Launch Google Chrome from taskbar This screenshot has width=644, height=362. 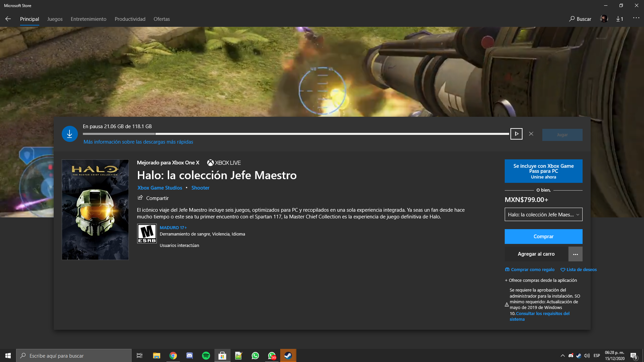[173, 356]
